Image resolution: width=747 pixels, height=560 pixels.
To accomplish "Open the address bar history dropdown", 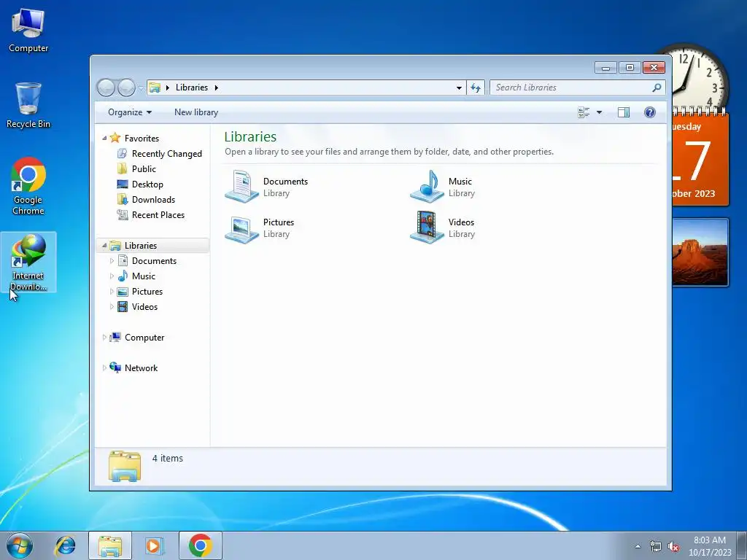I will [x=459, y=87].
